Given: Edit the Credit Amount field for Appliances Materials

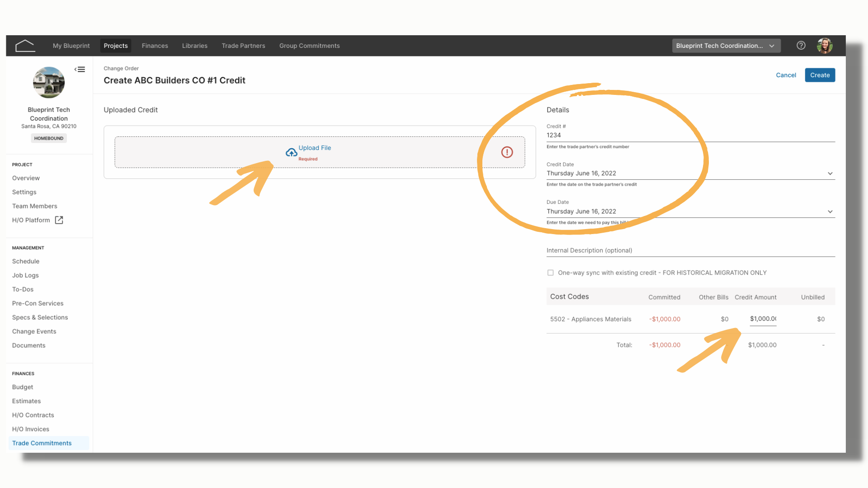Looking at the screenshot, I should click(x=763, y=319).
